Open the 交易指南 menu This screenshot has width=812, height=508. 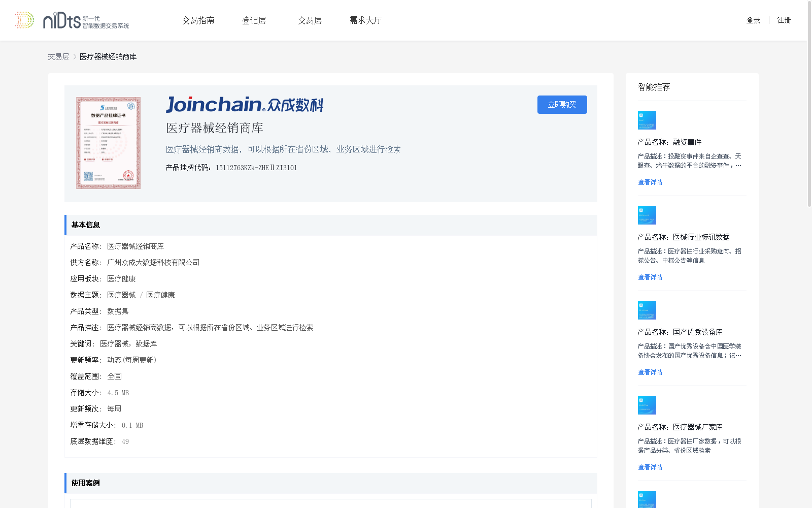198,20
